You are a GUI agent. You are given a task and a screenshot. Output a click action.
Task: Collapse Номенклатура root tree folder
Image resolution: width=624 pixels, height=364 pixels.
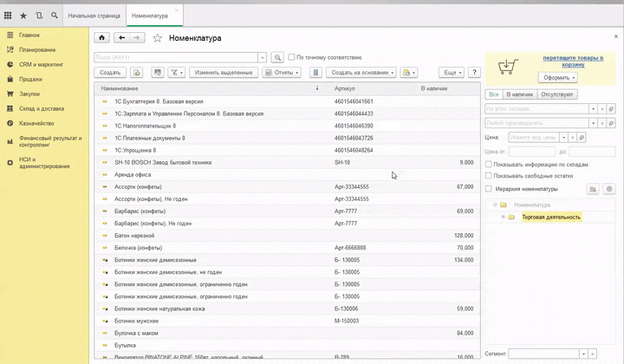click(495, 205)
